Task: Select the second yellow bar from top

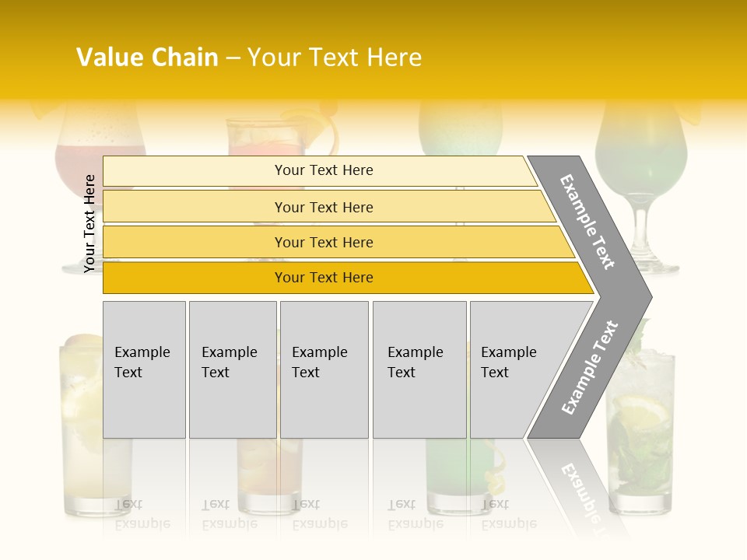Action: pos(324,207)
